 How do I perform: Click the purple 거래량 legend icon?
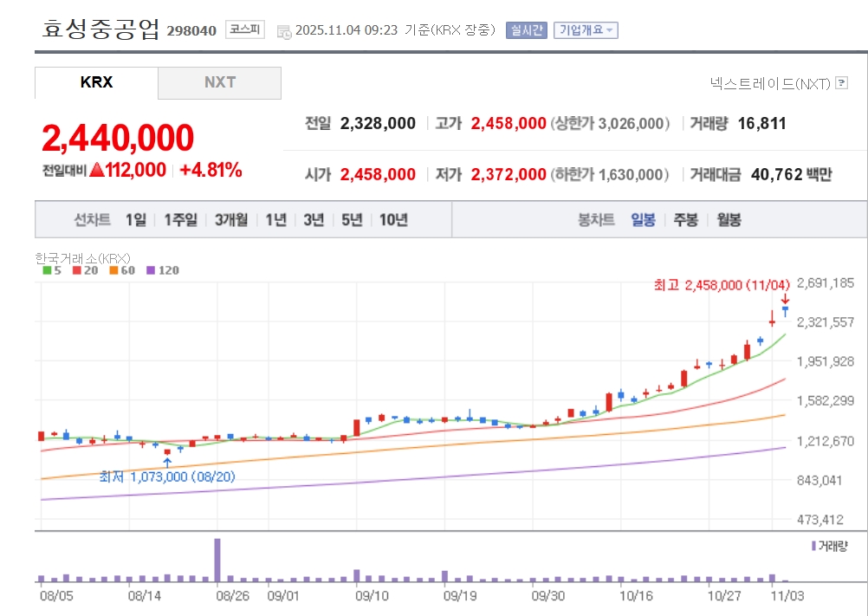tap(813, 546)
